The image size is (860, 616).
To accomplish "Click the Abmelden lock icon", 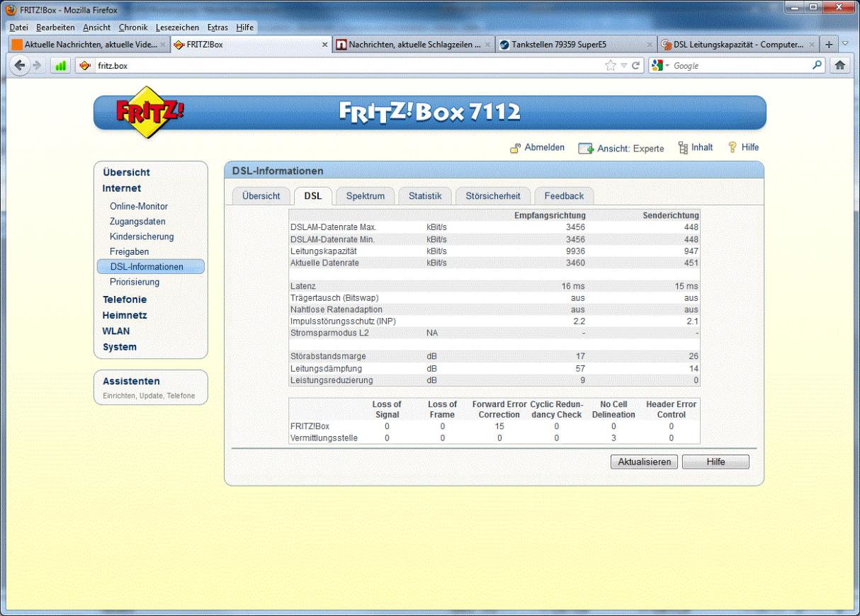I will pos(516,148).
